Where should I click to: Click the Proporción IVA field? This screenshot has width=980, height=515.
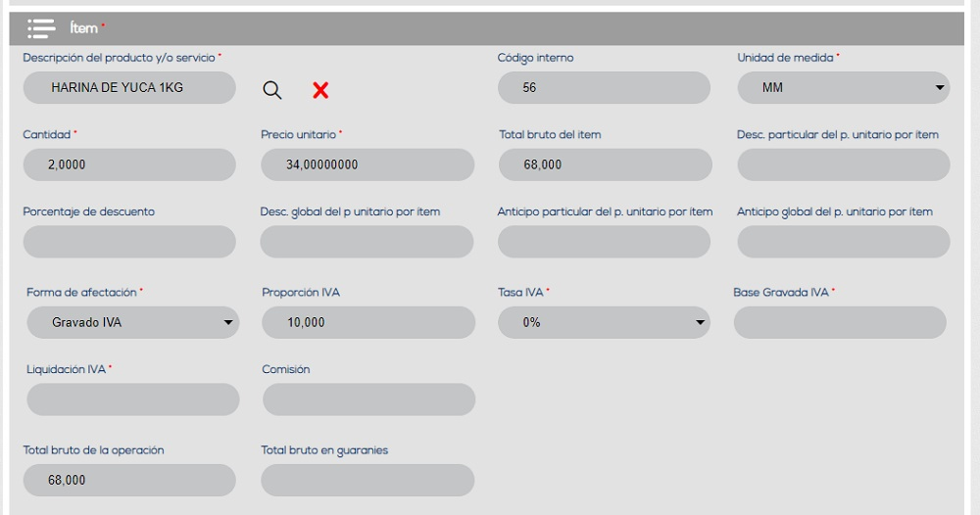pos(368,322)
